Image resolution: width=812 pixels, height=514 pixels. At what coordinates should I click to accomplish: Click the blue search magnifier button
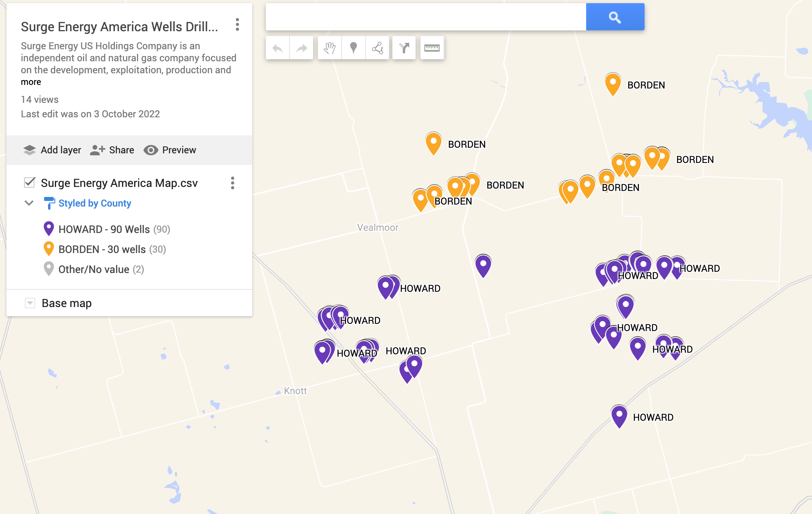(x=615, y=17)
